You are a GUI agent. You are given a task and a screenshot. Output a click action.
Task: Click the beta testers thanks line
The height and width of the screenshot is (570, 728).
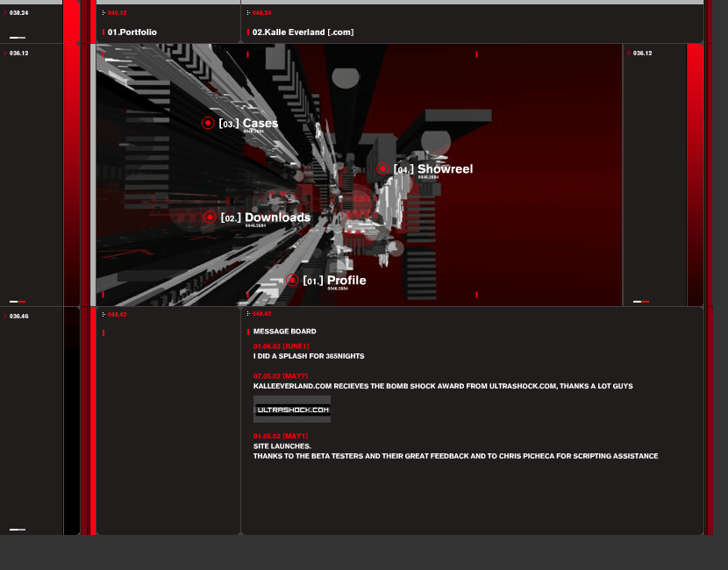455,456
